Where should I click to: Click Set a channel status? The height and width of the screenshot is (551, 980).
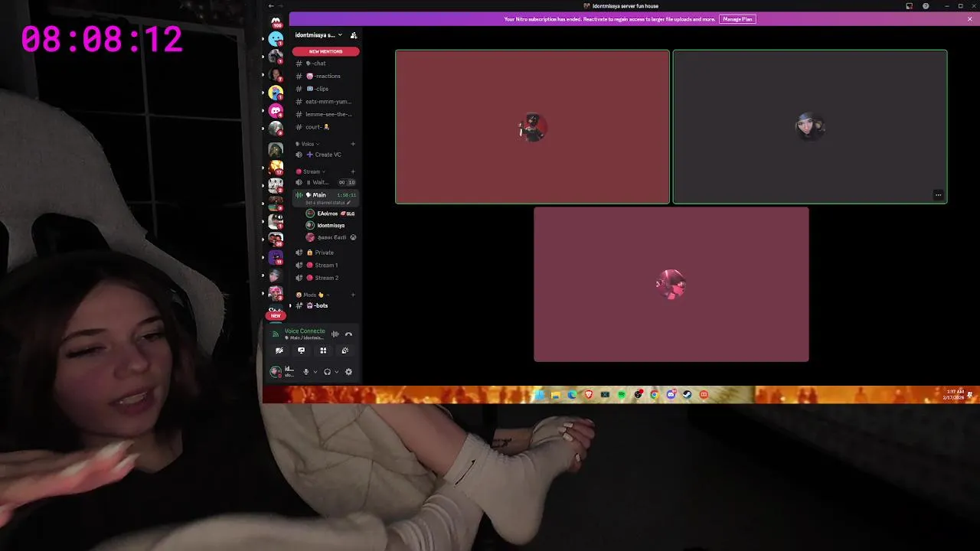pos(328,203)
